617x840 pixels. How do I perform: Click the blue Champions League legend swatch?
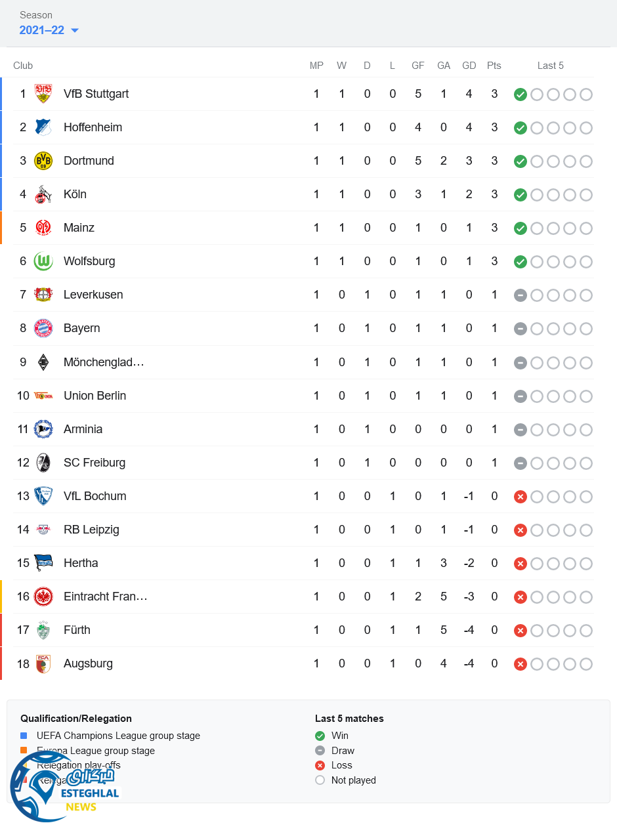coord(24,736)
